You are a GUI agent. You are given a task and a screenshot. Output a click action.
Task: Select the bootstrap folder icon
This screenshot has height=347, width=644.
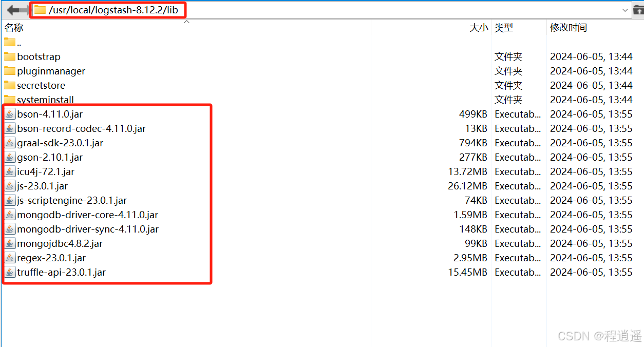9,56
